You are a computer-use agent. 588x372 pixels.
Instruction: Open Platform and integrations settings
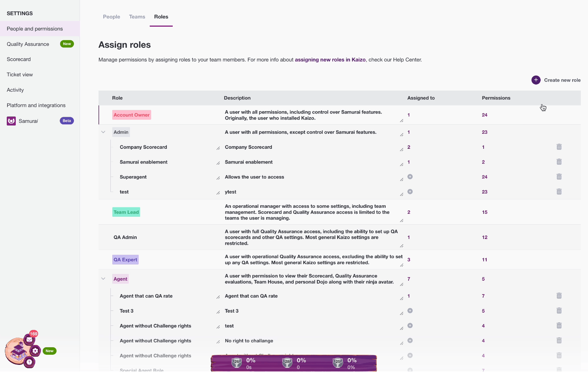point(40,106)
